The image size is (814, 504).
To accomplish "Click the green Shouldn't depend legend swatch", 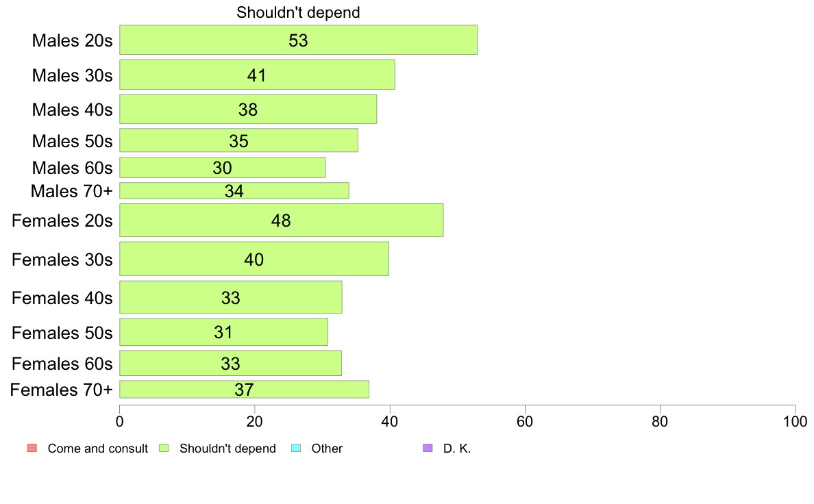I will (164, 448).
